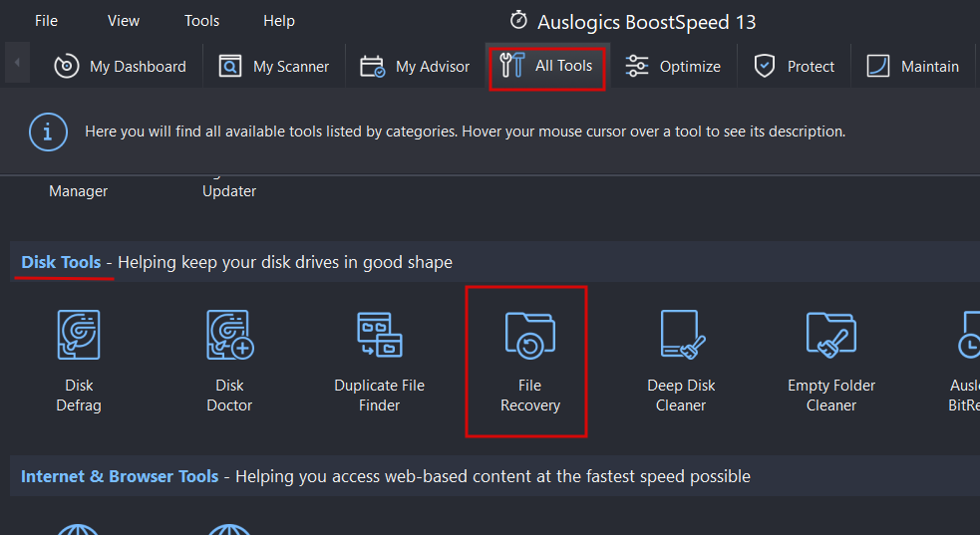
Task: Launch Empty Folder Cleaner
Action: point(831,361)
